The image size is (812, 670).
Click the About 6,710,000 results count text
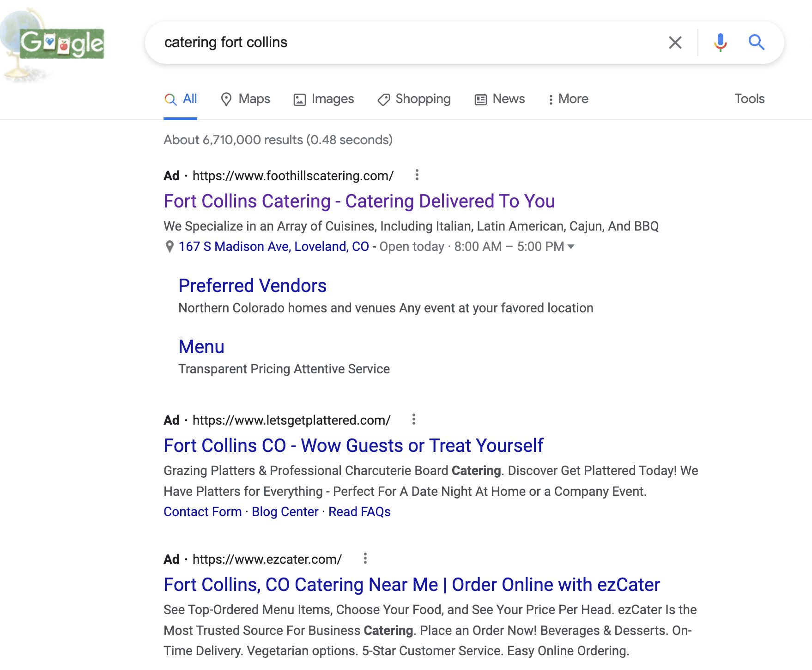278,140
